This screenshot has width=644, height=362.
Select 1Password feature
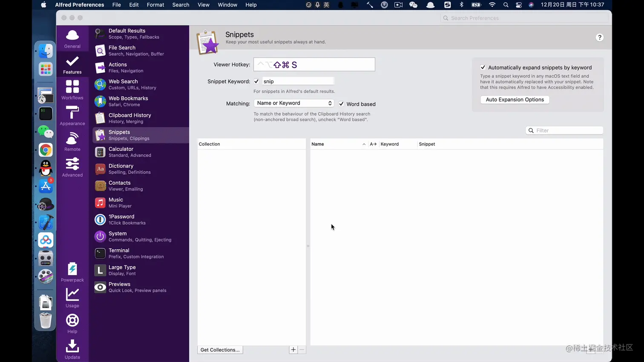click(141, 219)
